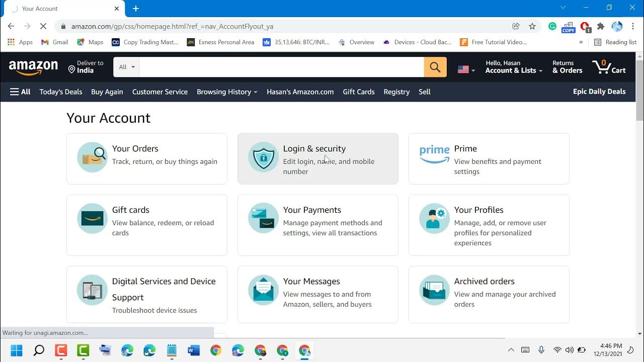Open Registry
Screen dimensions: 644x362
click(396, 92)
